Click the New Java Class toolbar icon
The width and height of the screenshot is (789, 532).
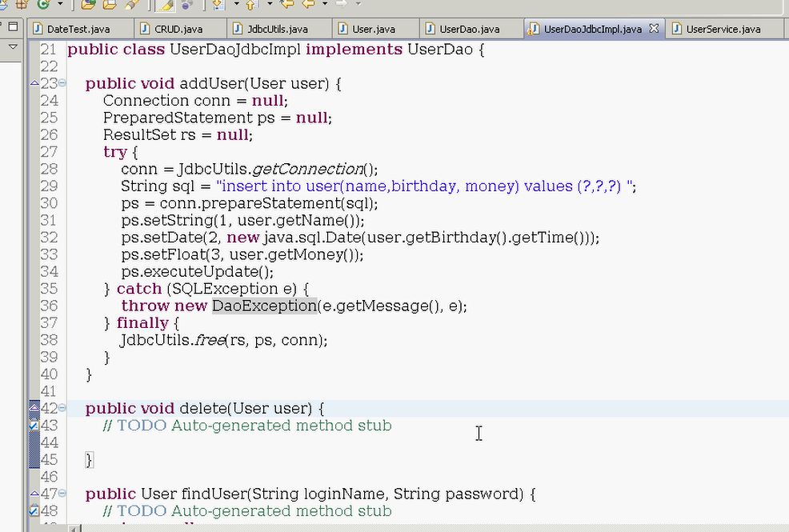(x=43, y=4)
